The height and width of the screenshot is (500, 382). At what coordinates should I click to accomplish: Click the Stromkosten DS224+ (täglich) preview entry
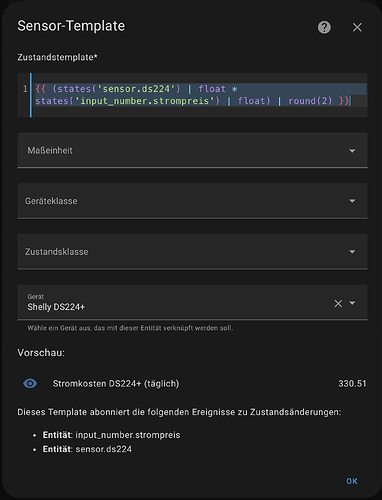[116, 384]
